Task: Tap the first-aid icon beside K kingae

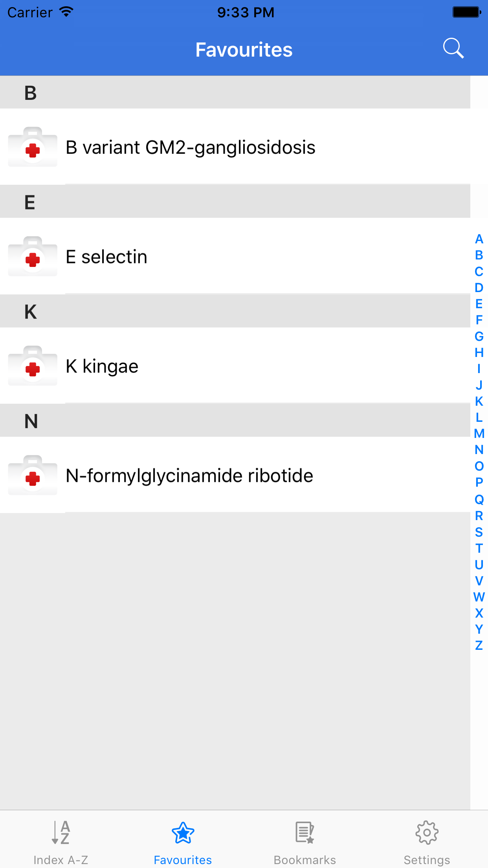Action: (33, 366)
